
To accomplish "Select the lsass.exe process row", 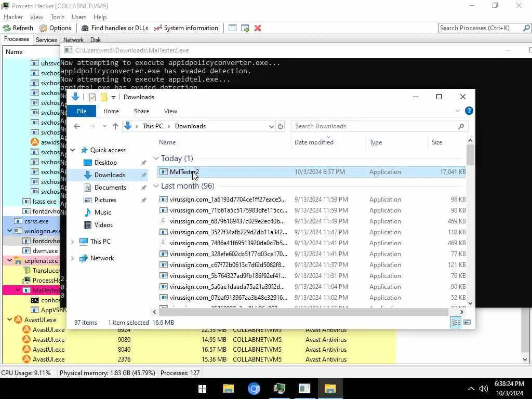I will (x=32, y=202).
